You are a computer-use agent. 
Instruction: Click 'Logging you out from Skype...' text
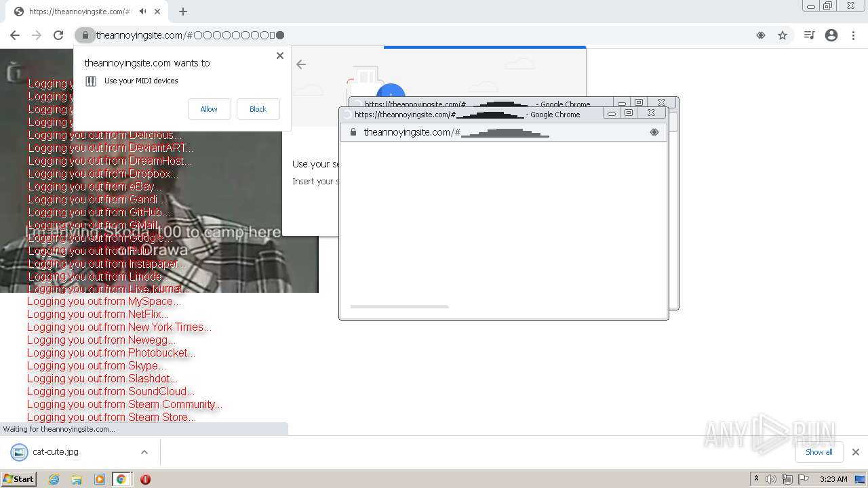point(96,366)
